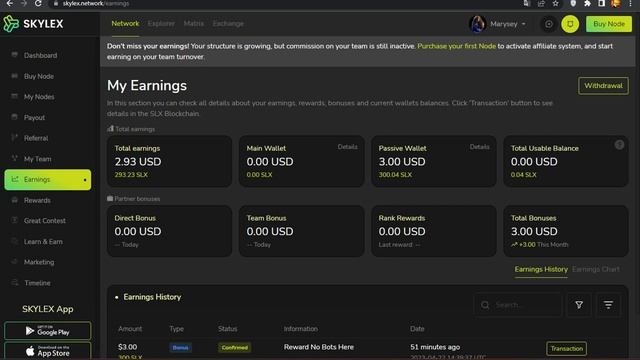Open Transaction for Reward No Bots Here

[566, 349]
